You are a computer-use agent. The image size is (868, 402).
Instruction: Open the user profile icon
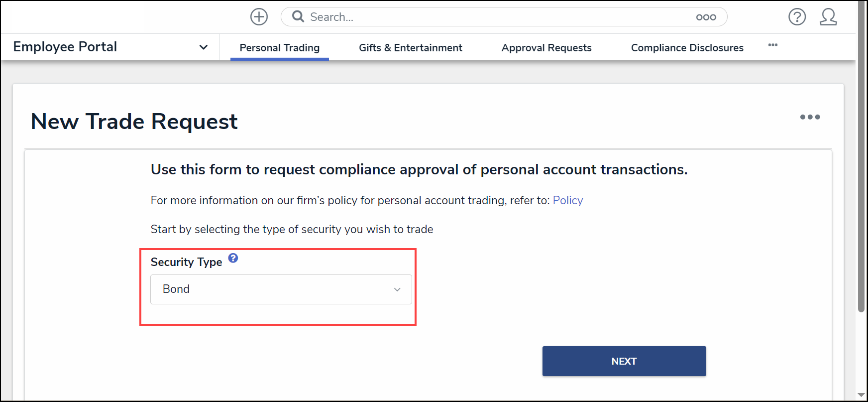click(x=828, y=17)
